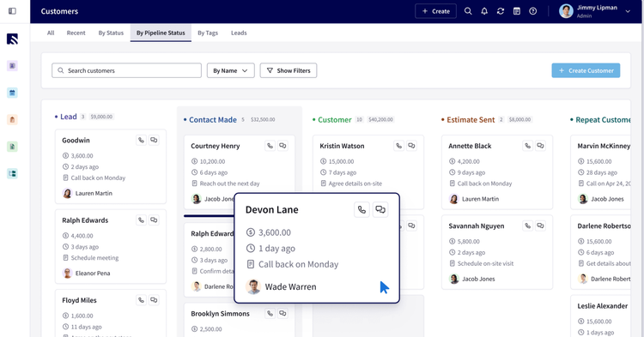Open the Estimate Sent column header
This screenshot has width=644, height=337.
point(471,120)
